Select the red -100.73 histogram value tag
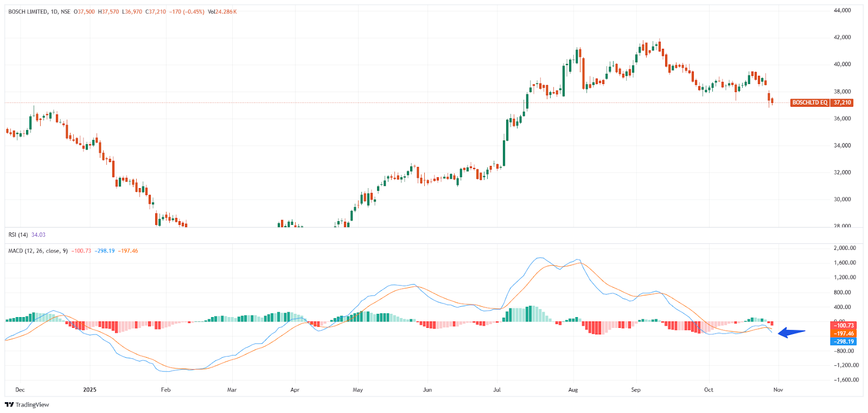 [843, 326]
